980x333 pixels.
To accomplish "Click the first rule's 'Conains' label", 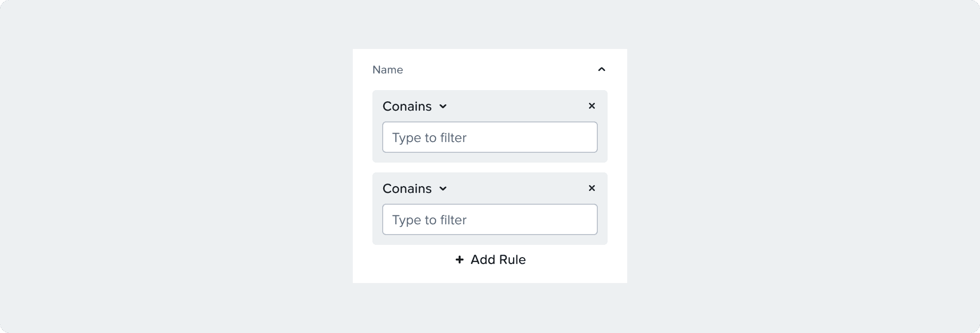I will pos(407,106).
